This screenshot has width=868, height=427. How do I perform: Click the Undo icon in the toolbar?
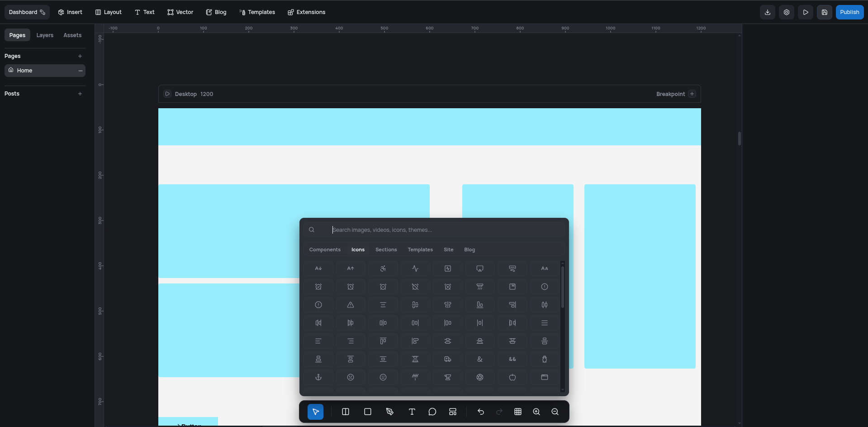(x=480, y=412)
